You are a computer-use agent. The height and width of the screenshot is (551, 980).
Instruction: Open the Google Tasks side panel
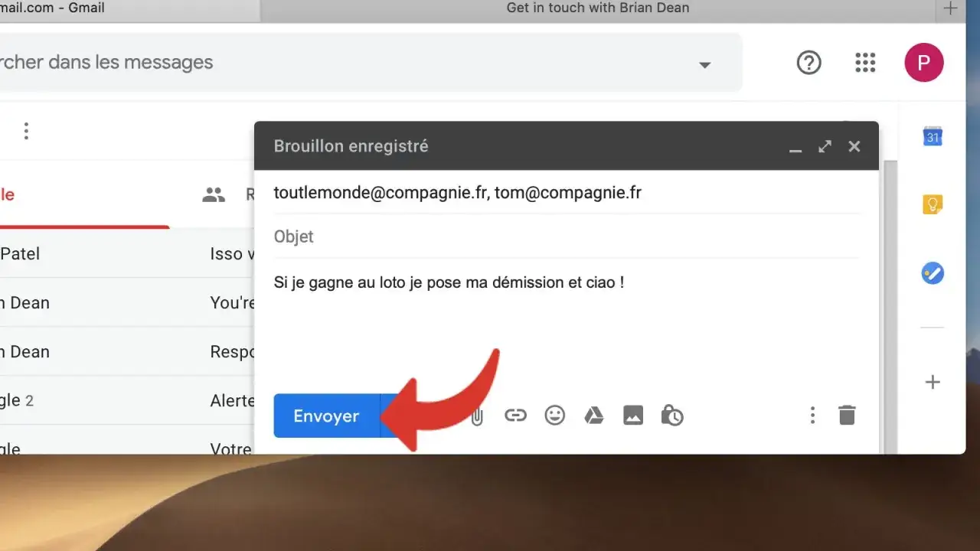[x=933, y=273]
